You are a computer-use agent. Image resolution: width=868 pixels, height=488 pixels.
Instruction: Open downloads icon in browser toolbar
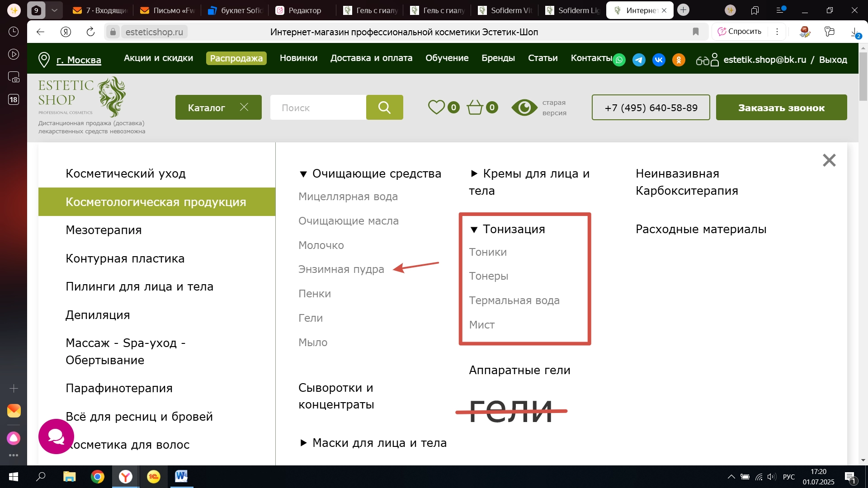pos(855,33)
